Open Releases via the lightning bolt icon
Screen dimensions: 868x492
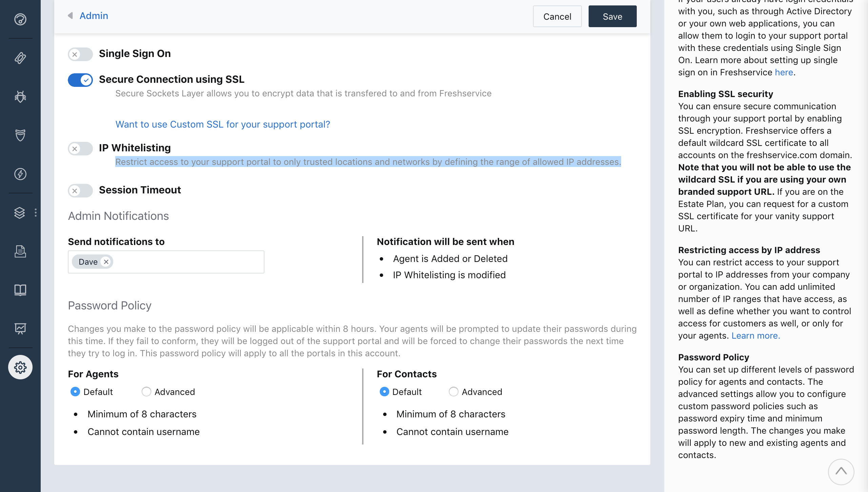[x=20, y=174]
